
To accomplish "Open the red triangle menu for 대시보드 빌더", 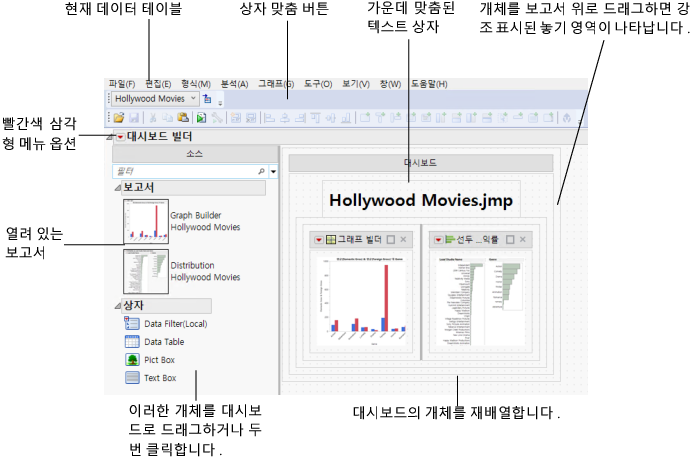I will point(120,137).
